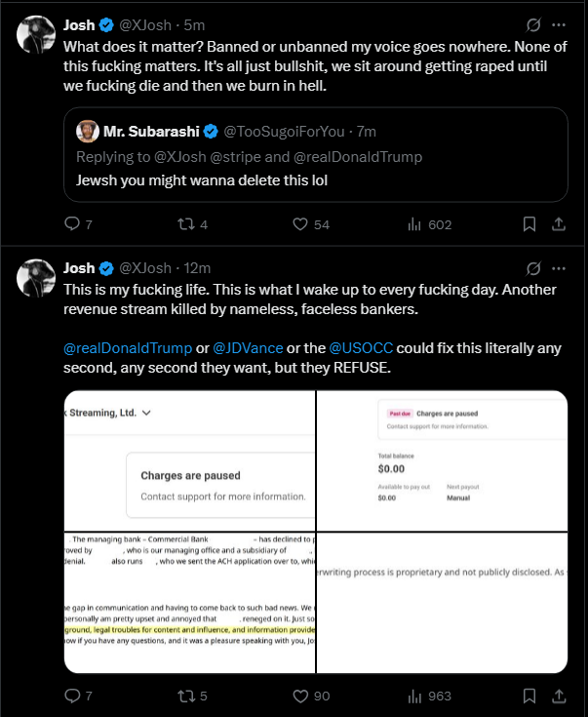Repost the top tweet with 4 reposts
588x717 pixels.
pyautogui.click(x=182, y=224)
